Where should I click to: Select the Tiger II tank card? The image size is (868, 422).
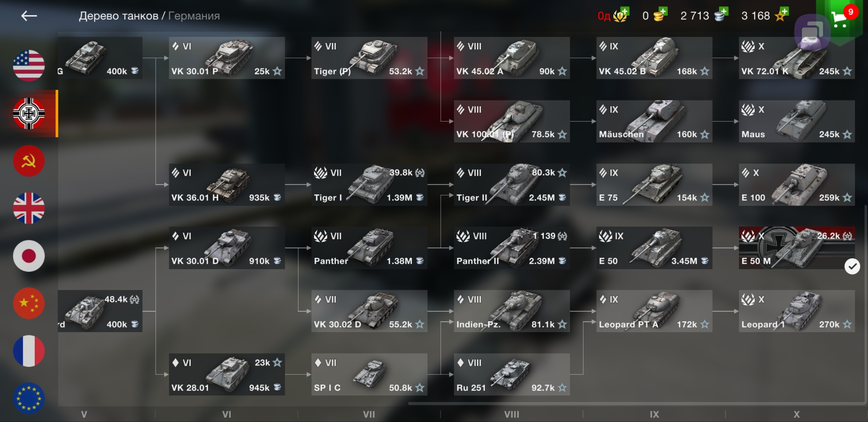click(511, 185)
